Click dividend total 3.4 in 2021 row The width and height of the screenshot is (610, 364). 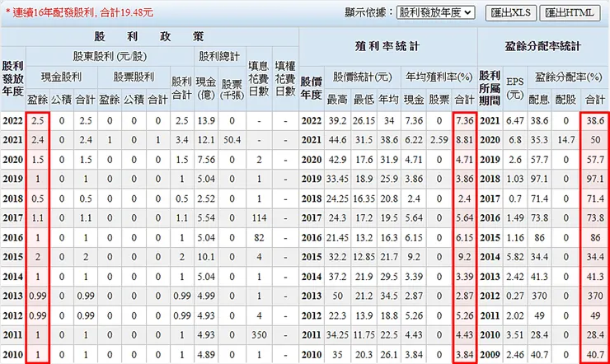point(181,140)
